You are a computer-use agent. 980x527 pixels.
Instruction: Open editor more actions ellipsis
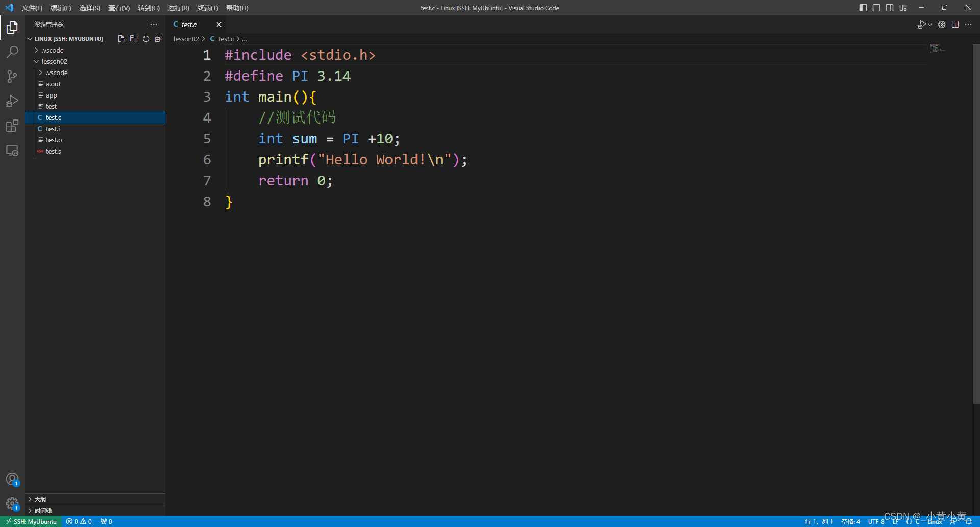pos(968,25)
